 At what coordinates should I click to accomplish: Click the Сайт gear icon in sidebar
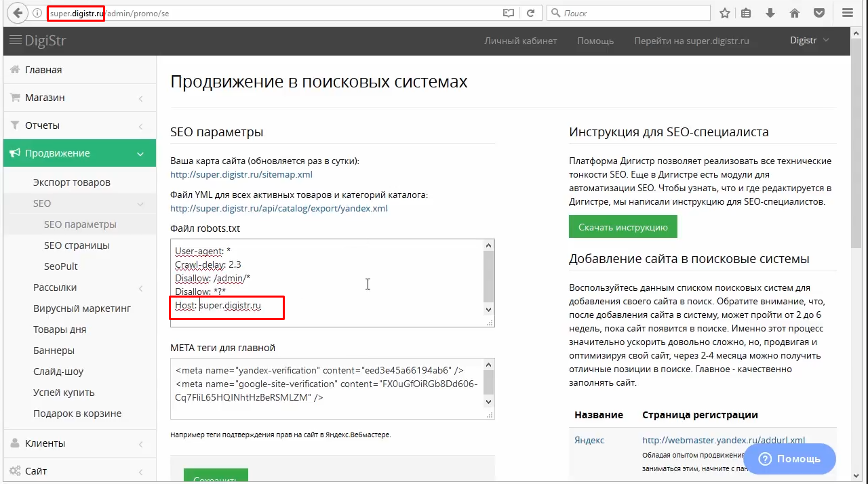(x=15, y=470)
